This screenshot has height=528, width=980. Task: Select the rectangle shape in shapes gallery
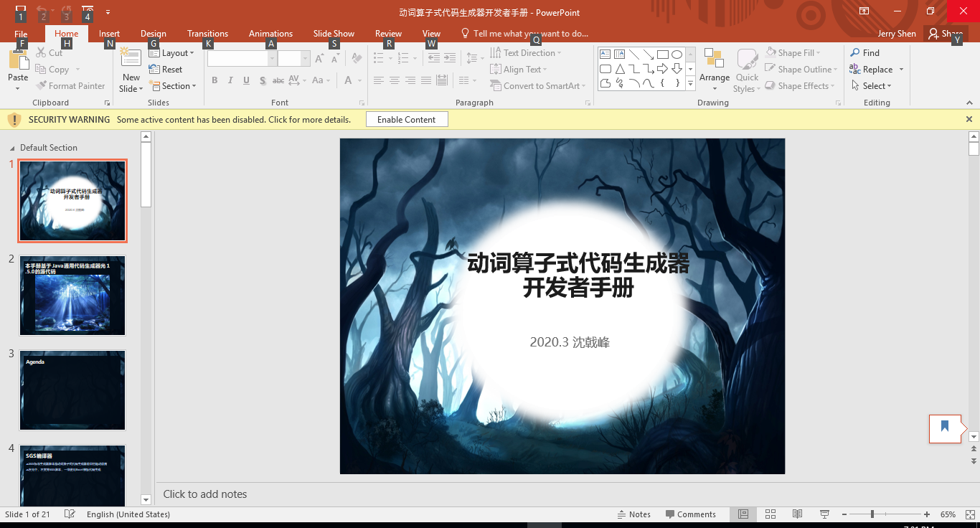pos(663,55)
